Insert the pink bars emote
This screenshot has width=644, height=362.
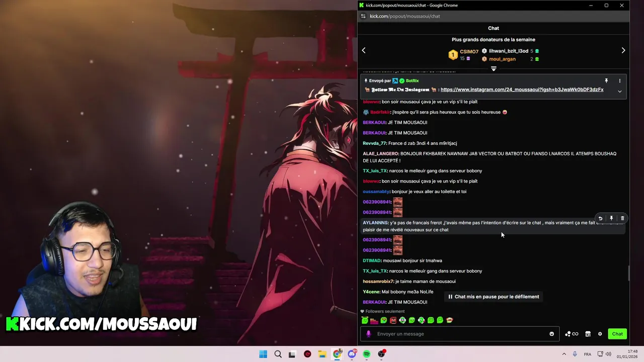point(374,320)
